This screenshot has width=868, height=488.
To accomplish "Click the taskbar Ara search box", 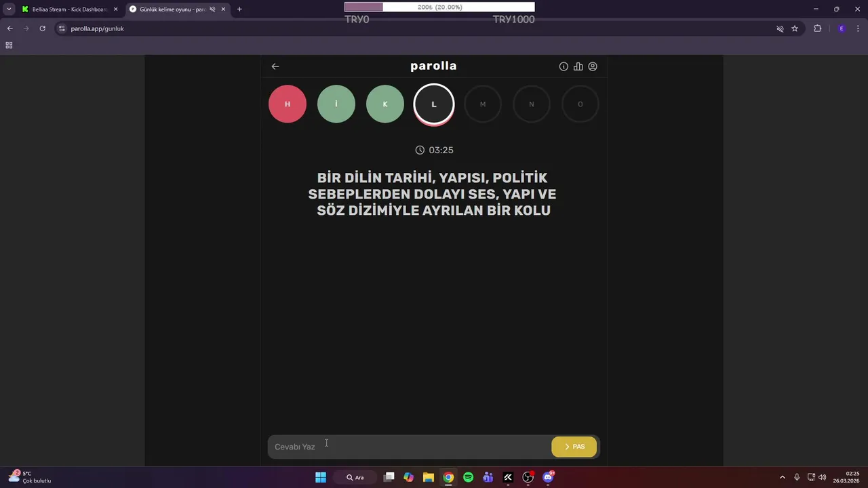I will (x=357, y=477).
